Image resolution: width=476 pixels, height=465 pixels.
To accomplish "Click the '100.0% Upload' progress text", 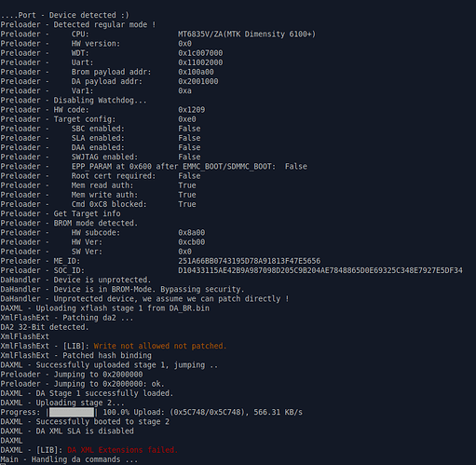I will click(x=135, y=412).
